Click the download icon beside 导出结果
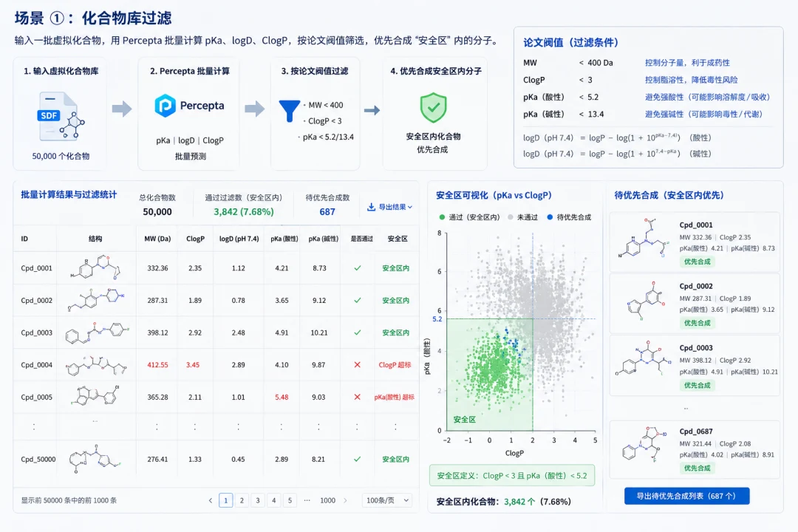The image size is (798, 532). click(371, 207)
